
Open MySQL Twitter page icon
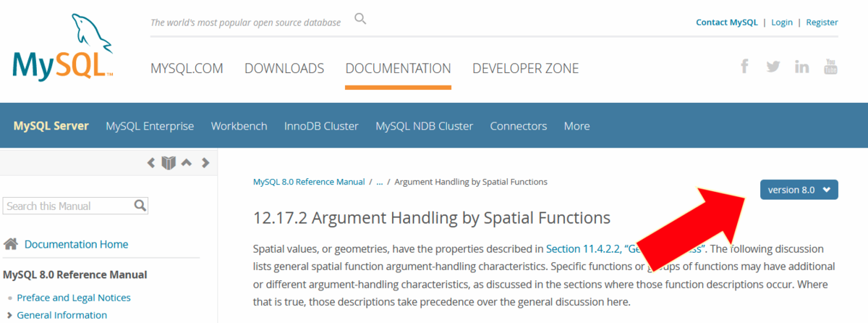tap(773, 67)
